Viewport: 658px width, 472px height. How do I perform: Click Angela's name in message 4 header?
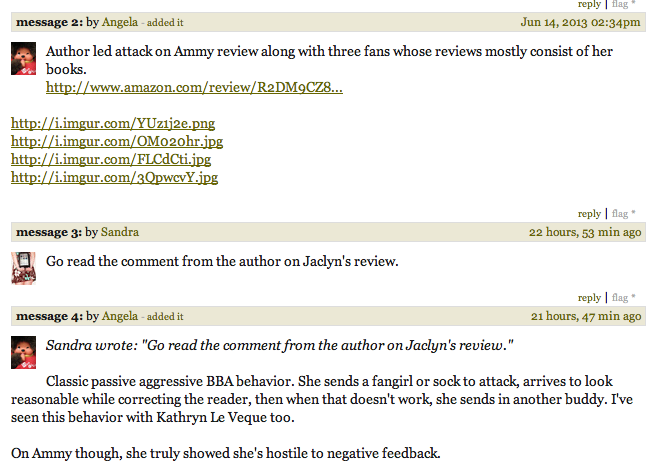[x=120, y=316]
